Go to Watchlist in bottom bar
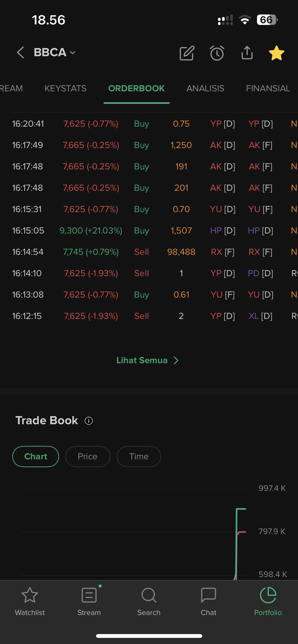The height and width of the screenshot is (644, 298). click(x=30, y=601)
